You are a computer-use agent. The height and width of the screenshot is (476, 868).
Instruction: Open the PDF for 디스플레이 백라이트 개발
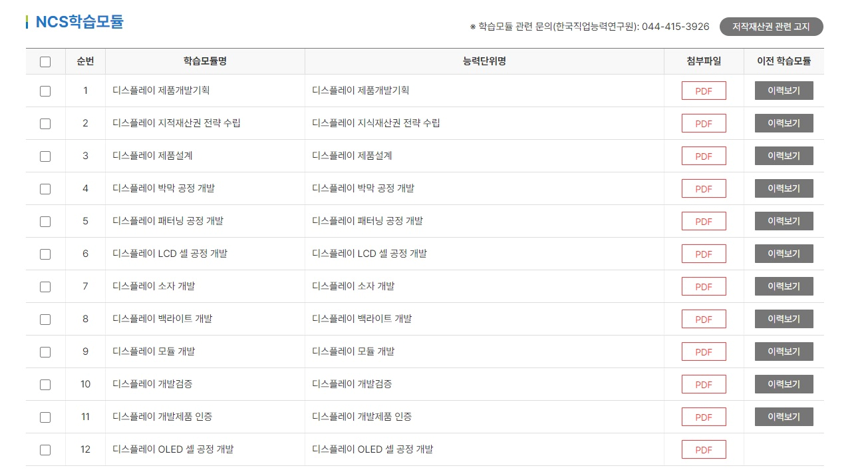(704, 318)
